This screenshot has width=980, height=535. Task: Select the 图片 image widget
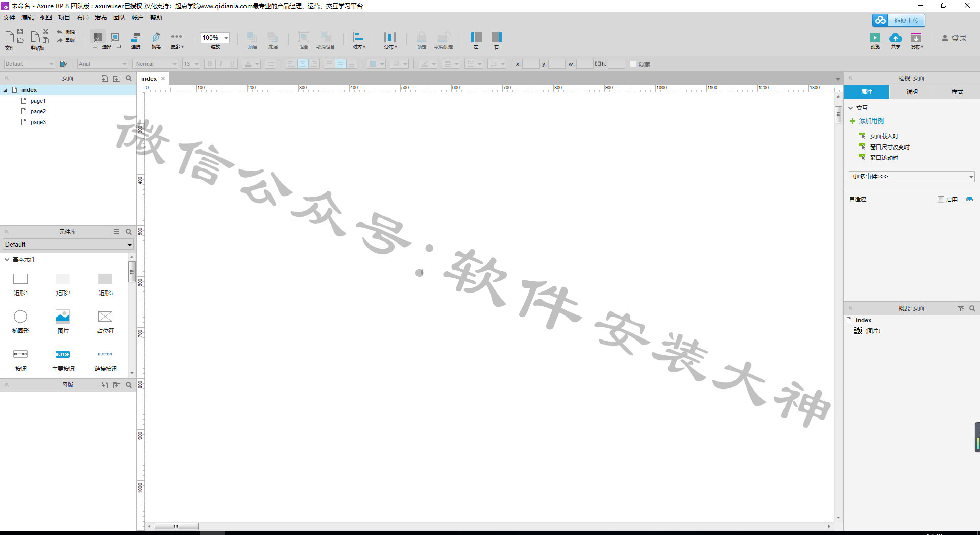click(63, 322)
